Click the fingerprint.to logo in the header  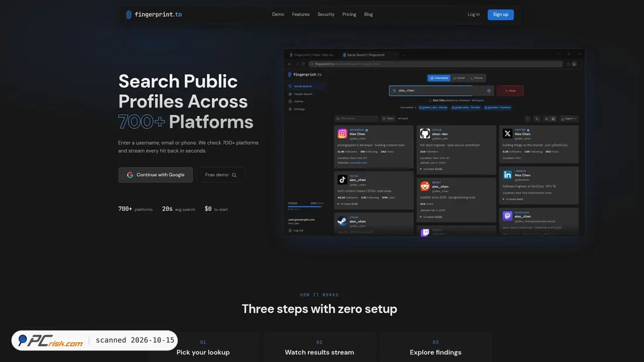coord(153,15)
